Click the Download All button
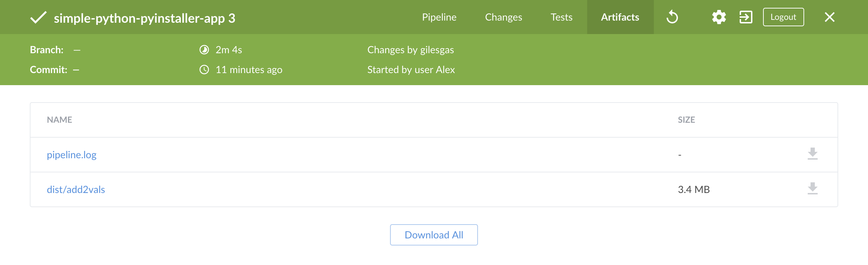This screenshot has width=868, height=265. pyautogui.click(x=434, y=235)
